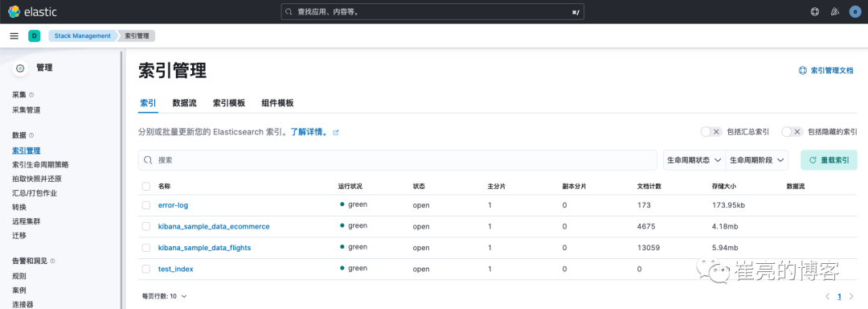Open the hamburger navigation menu

(x=14, y=36)
